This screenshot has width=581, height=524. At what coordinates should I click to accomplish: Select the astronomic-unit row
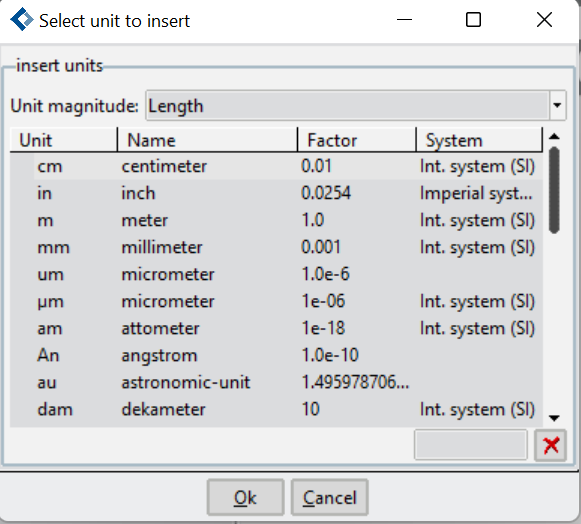(x=276, y=383)
